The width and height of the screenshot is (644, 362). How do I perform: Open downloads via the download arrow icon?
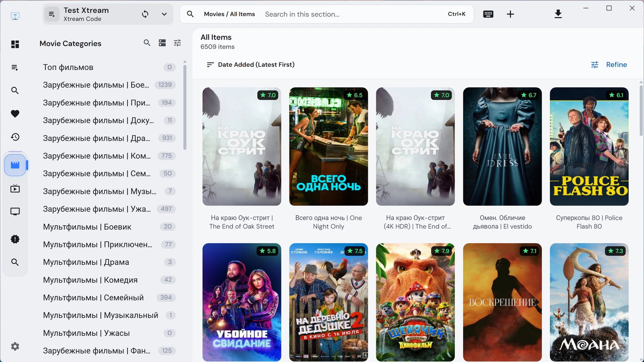[x=558, y=14]
